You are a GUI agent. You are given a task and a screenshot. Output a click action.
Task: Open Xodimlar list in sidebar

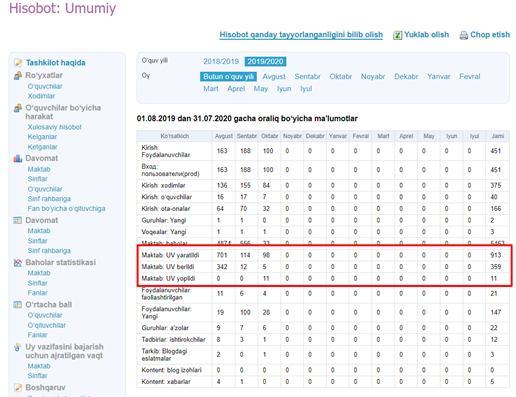coord(41,96)
